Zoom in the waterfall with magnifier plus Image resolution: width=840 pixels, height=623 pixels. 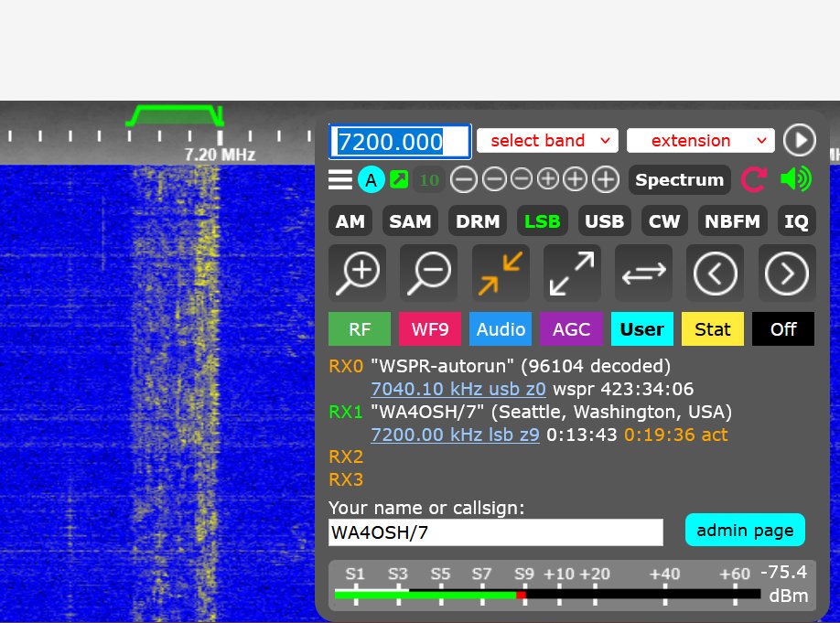[358, 274]
